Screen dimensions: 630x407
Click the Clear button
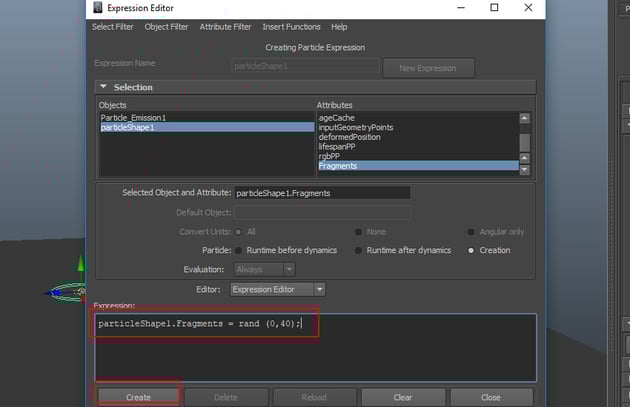pos(403,397)
